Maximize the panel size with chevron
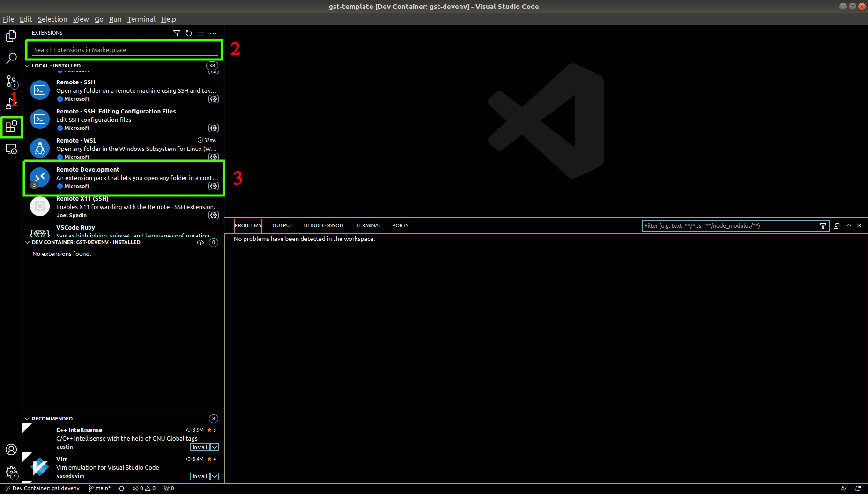This screenshot has height=495, width=868. (849, 225)
